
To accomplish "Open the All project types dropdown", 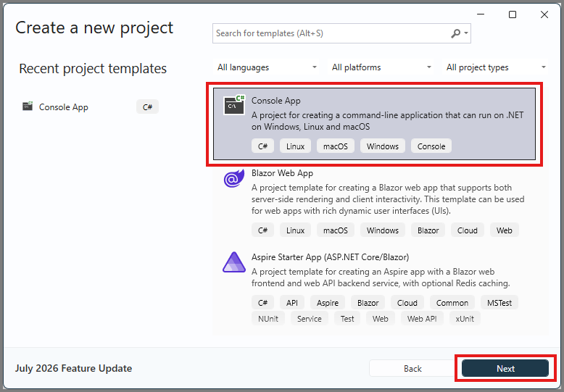I will [x=496, y=67].
